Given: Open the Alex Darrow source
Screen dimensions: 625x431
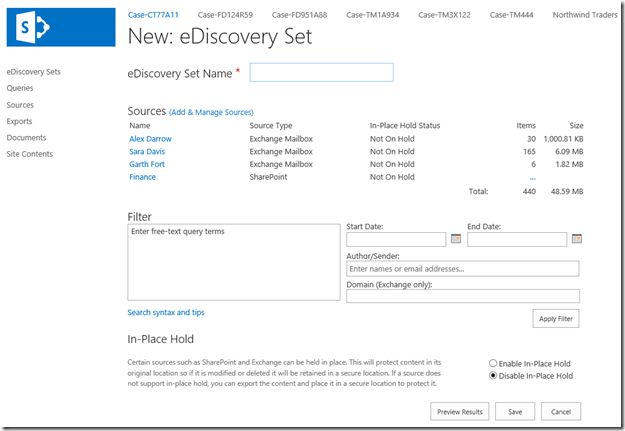Looking at the screenshot, I should click(x=150, y=139).
